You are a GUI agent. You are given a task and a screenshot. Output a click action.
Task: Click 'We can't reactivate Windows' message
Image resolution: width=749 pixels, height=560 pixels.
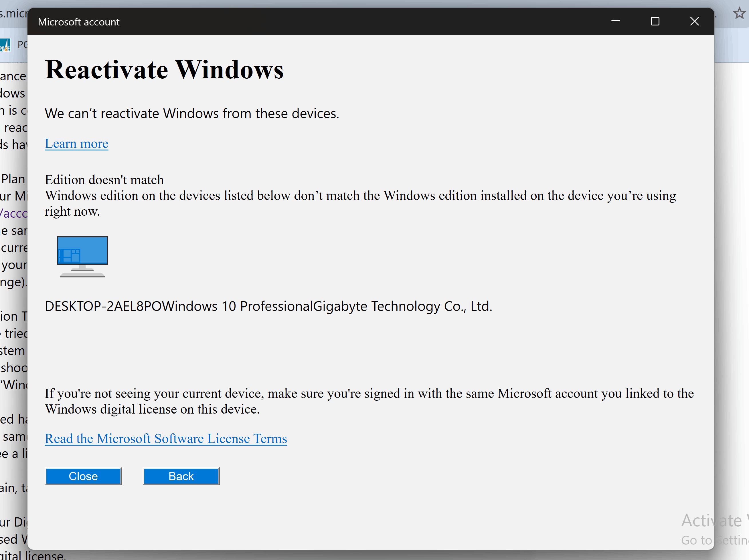point(192,113)
